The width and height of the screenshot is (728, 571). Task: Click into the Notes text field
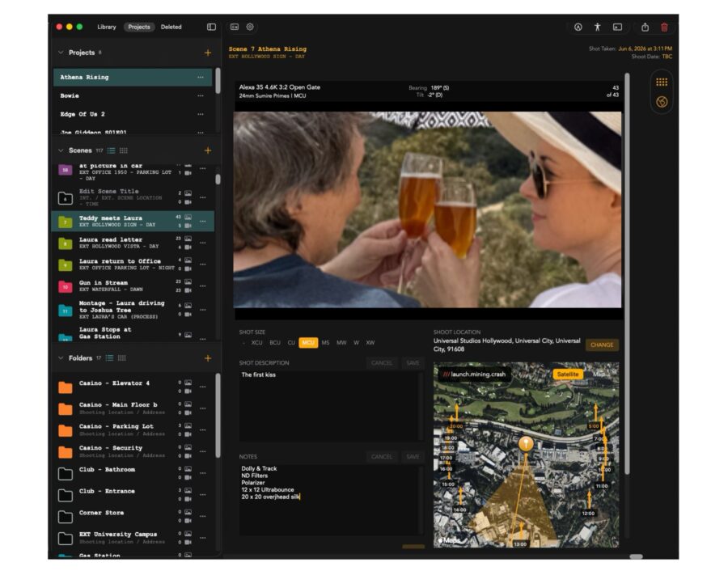331,500
